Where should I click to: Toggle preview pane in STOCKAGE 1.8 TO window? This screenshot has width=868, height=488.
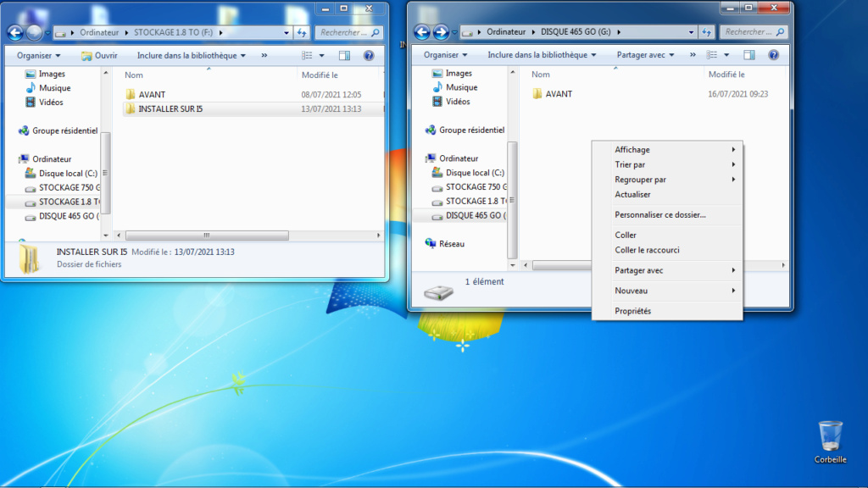pos(344,55)
